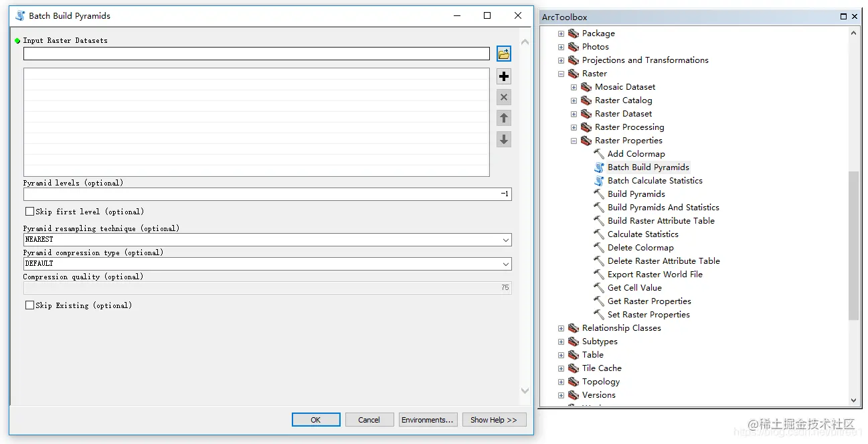The image size is (868, 444).
Task: Expand the Raster Processing toolset
Action: point(574,127)
